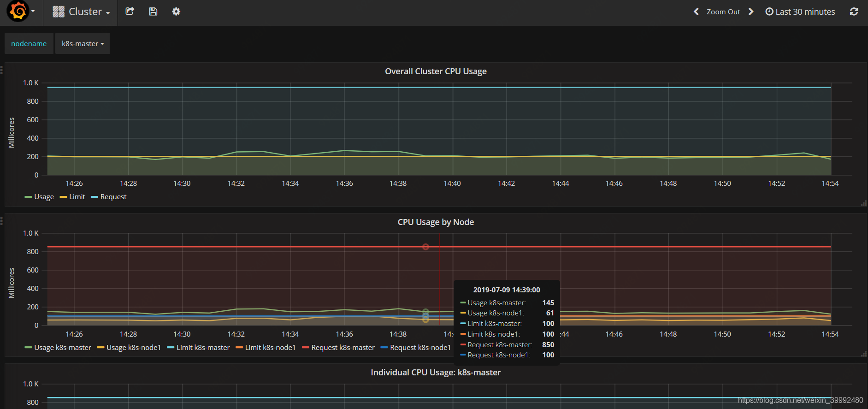Image resolution: width=868 pixels, height=409 pixels.
Task: Open the Overall Cluster CPU Usage panel title menu
Action: coord(436,71)
